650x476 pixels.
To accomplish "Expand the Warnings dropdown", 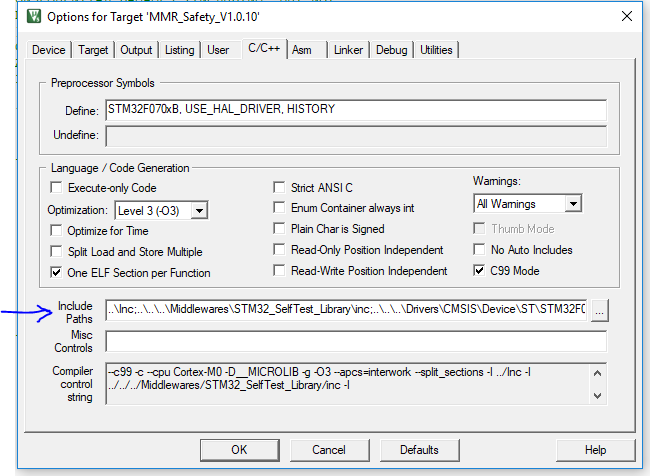I will pyautogui.click(x=573, y=204).
